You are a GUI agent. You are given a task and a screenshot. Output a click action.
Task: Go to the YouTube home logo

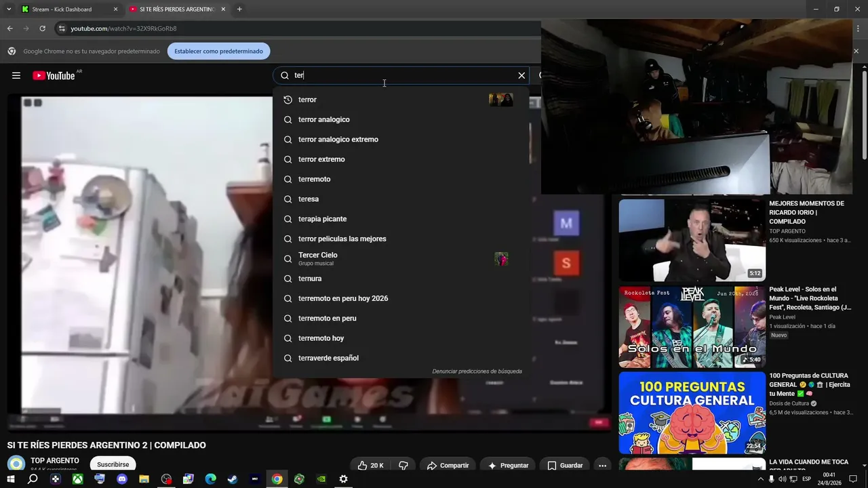tap(54, 75)
